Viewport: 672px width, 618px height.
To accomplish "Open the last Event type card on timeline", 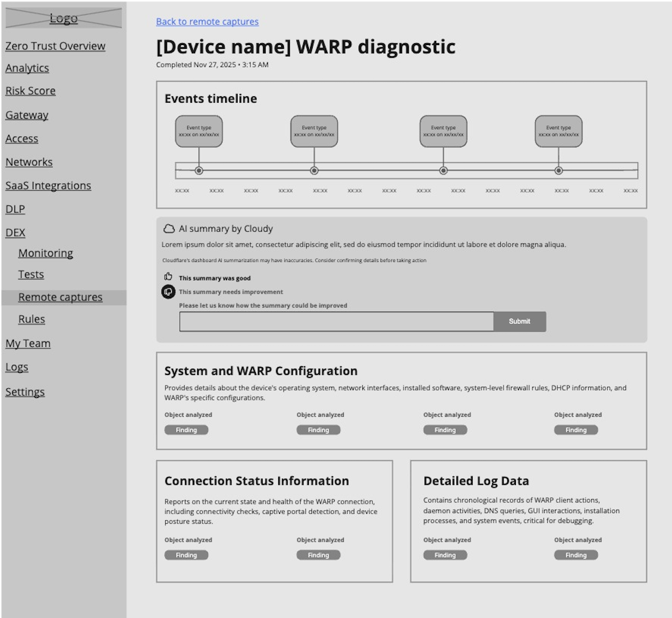I will (x=559, y=131).
